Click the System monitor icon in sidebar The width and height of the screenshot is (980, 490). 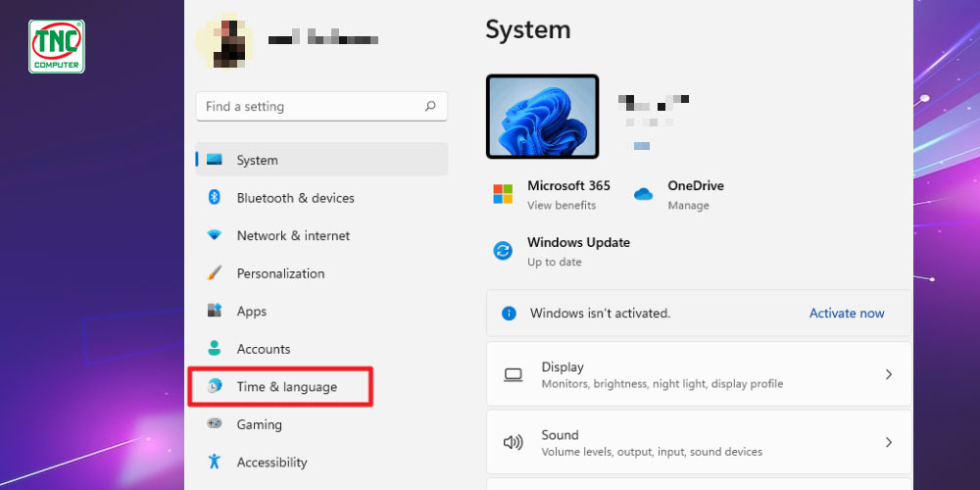(215, 160)
